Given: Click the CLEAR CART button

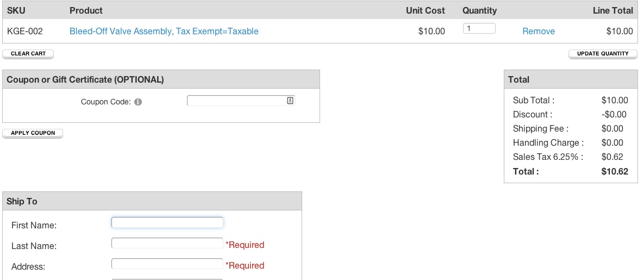Looking at the screenshot, I should point(28,54).
